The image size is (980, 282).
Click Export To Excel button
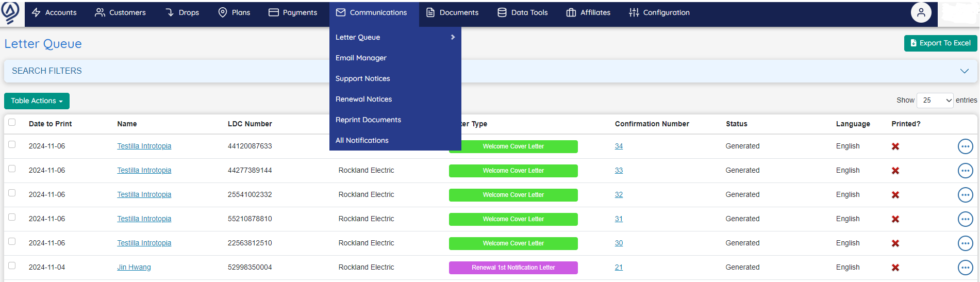click(x=940, y=43)
